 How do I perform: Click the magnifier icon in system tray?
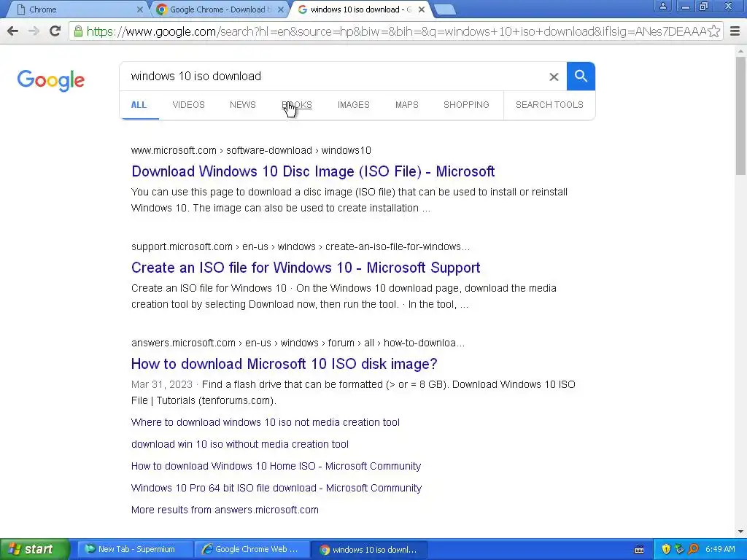coord(693,549)
